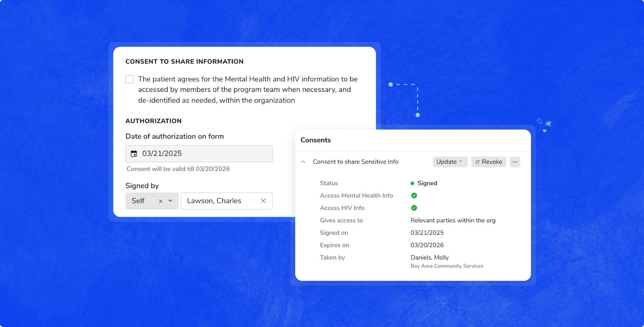Open the Self signed-by dropdown arrow

[x=170, y=201]
